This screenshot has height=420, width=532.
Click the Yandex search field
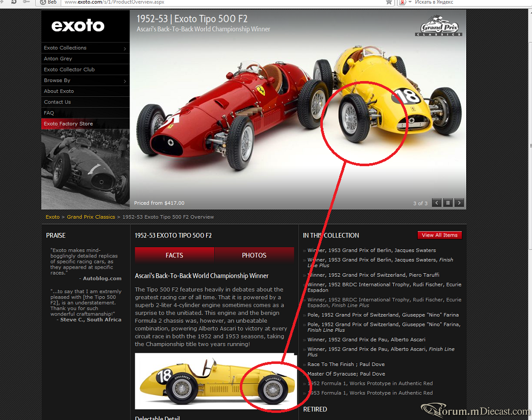pos(472,2)
